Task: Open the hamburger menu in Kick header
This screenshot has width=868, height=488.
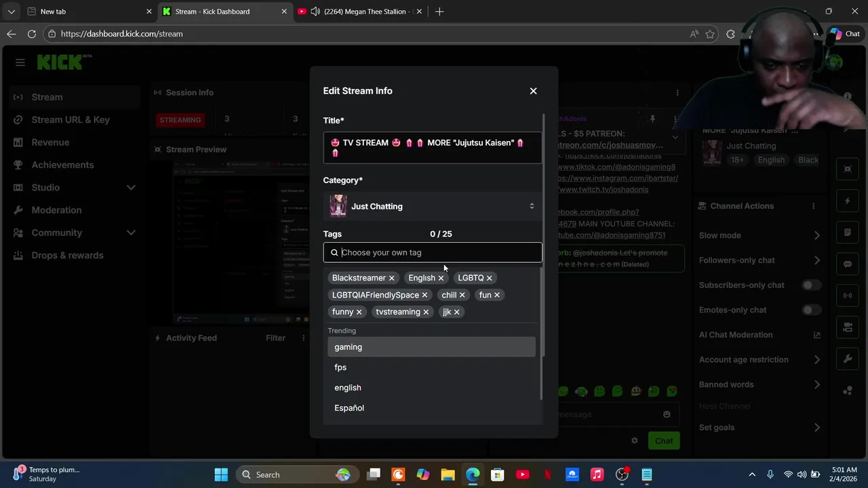Action: pyautogui.click(x=20, y=62)
